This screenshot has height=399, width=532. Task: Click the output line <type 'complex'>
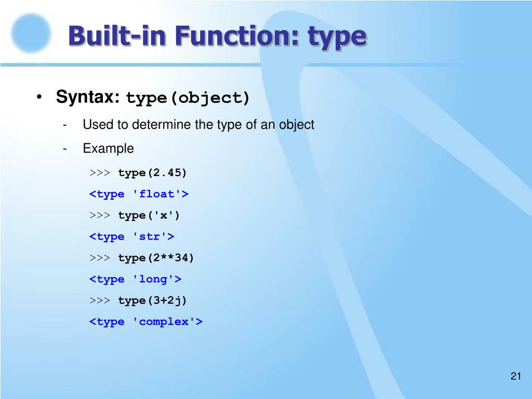click(x=146, y=322)
